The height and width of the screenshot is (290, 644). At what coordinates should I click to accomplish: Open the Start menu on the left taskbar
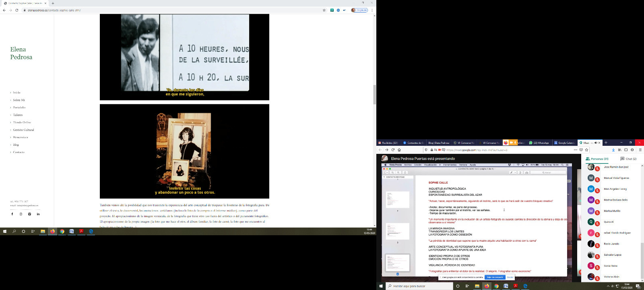tap(5, 231)
